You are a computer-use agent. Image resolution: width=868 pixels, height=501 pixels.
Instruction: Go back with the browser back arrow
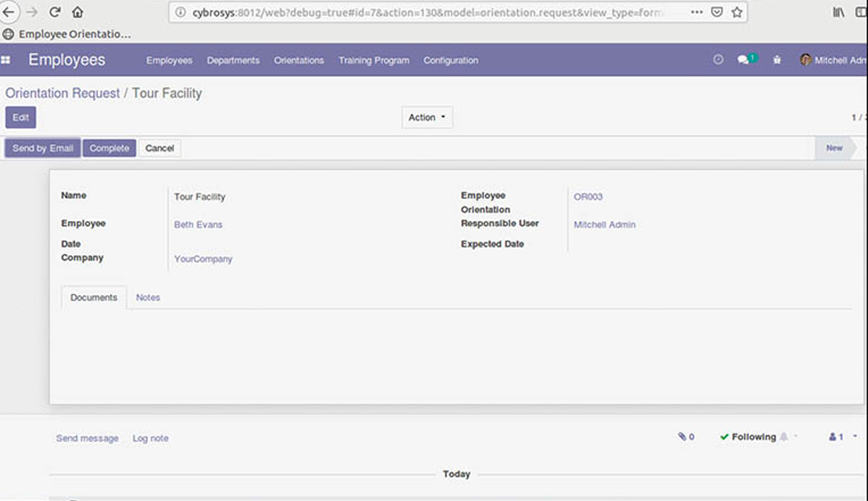(x=8, y=12)
